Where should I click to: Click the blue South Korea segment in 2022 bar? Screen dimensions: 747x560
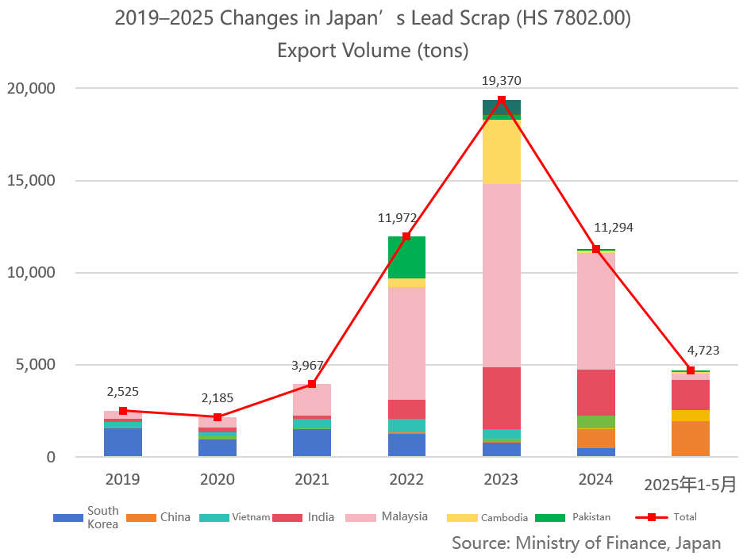407,445
